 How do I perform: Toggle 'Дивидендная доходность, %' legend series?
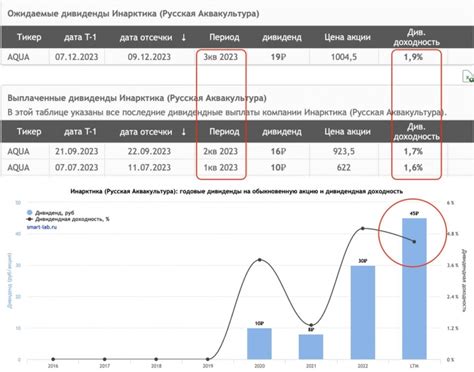[x=68, y=219]
